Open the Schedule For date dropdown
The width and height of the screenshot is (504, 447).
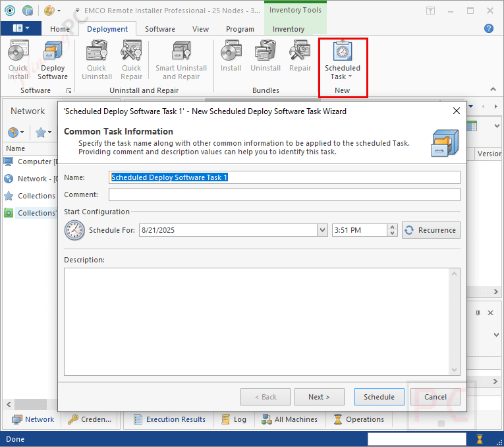(x=322, y=230)
